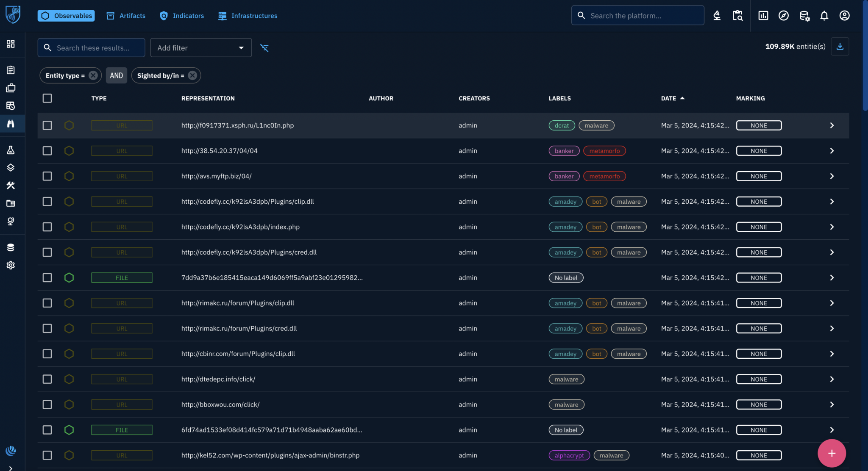The height and width of the screenshot is (471, 868).
Task: Switch to the Artifacts tab
Action: click(126, 16)
